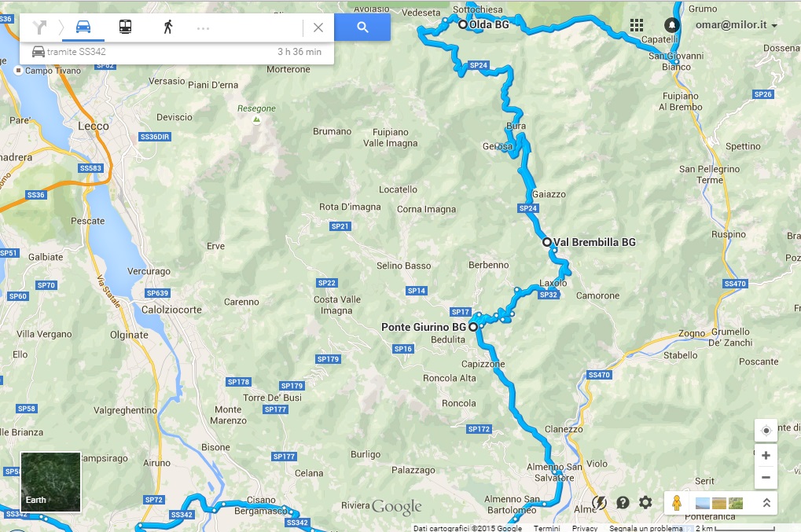
Task: Select the public transit travel mode
Action: point(125,27)
